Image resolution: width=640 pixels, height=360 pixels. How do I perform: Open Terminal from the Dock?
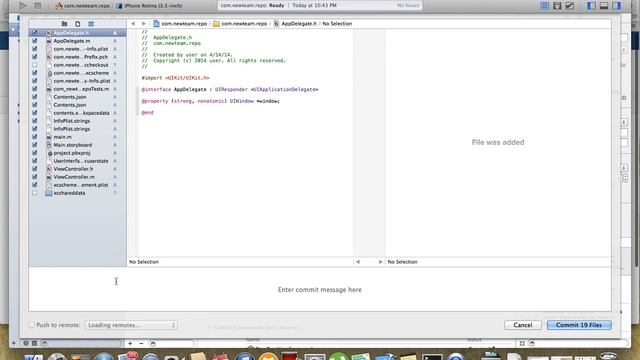coord(432,357)
